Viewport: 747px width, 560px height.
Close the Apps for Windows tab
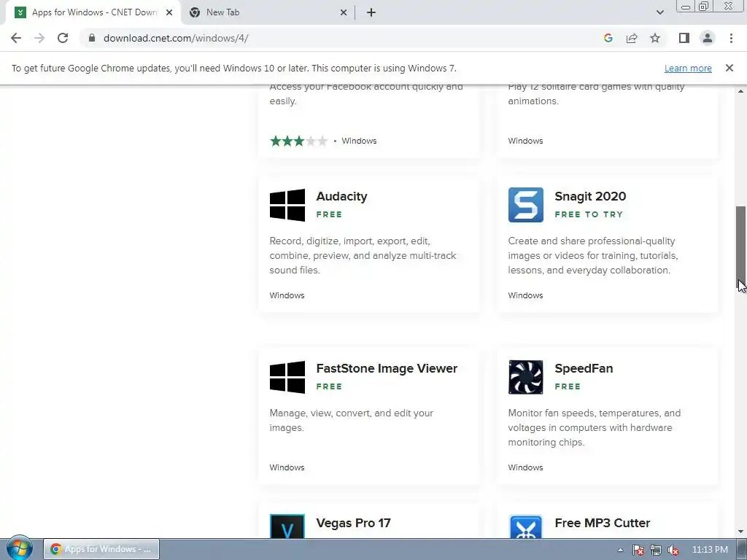point(169,12)
